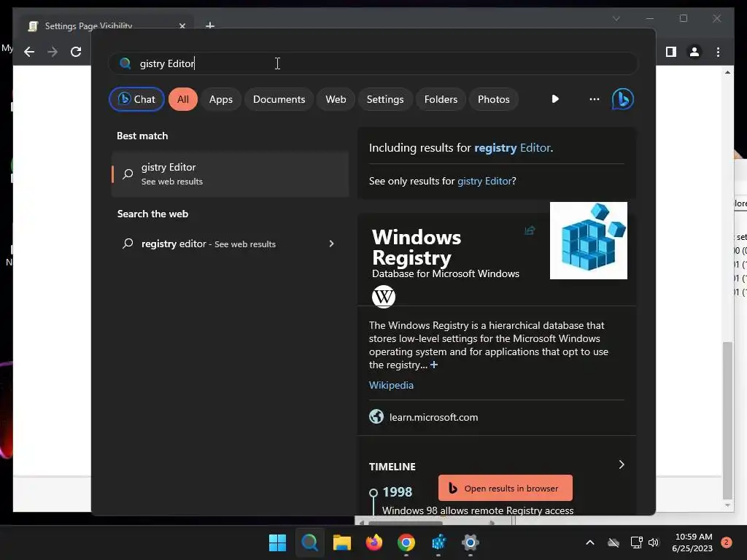Image resolution: width=747 pixels, height=560 pixels.
Task: Click the globe icon beside learn.microsoft.com
Action: pos(376,416)
